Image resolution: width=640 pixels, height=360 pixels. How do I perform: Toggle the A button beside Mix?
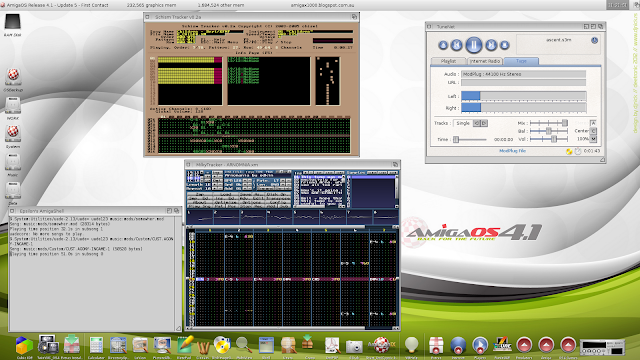[593, 123]
